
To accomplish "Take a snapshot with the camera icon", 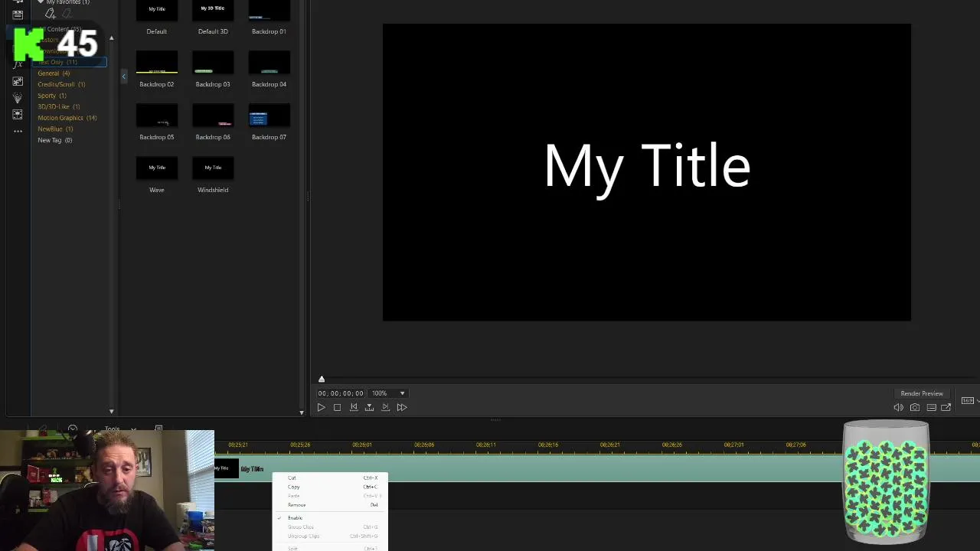I will tap(915, 407).
